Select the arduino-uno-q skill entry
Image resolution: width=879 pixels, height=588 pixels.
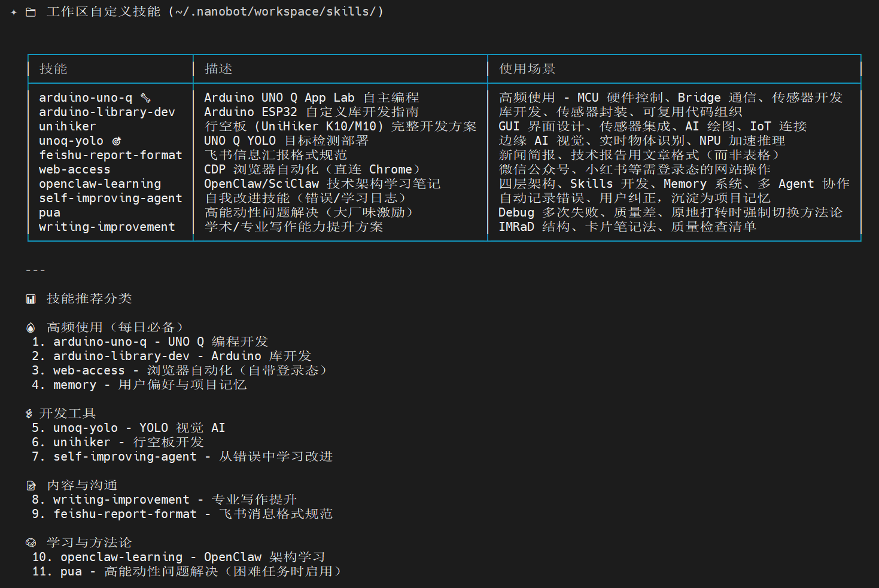pyautogui.click(x=87, y=97)
